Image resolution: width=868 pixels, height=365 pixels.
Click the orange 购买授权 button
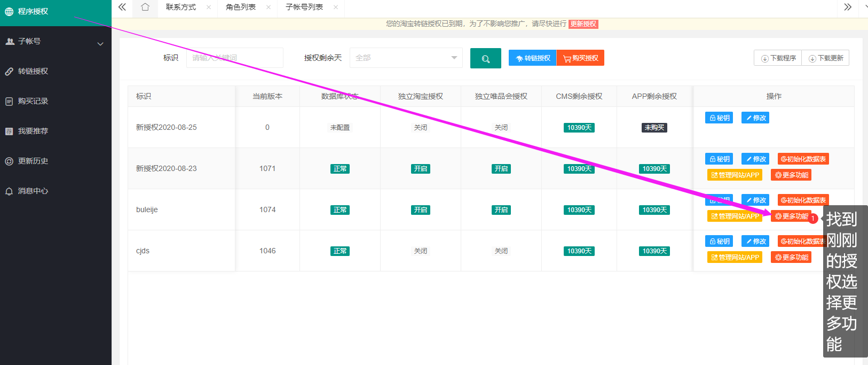[x=580, y=58]
